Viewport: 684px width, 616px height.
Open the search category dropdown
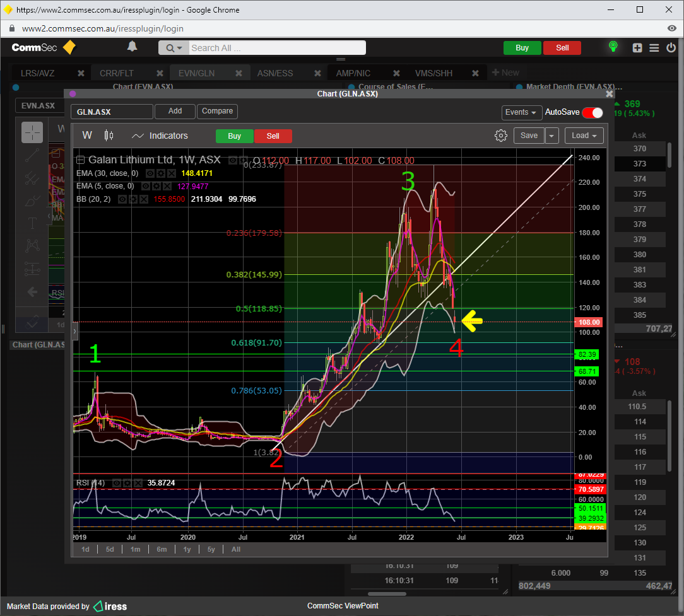point(174,48)
